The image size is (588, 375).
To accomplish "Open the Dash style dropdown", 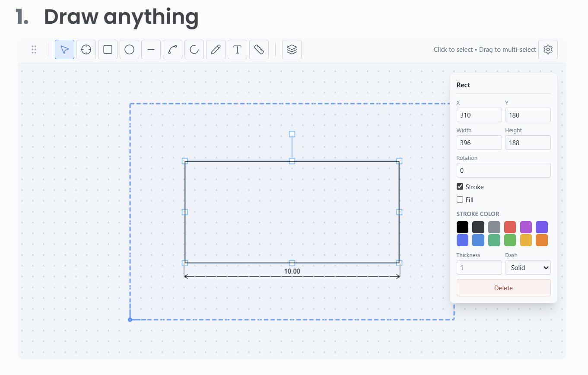I will pos(528,267).
